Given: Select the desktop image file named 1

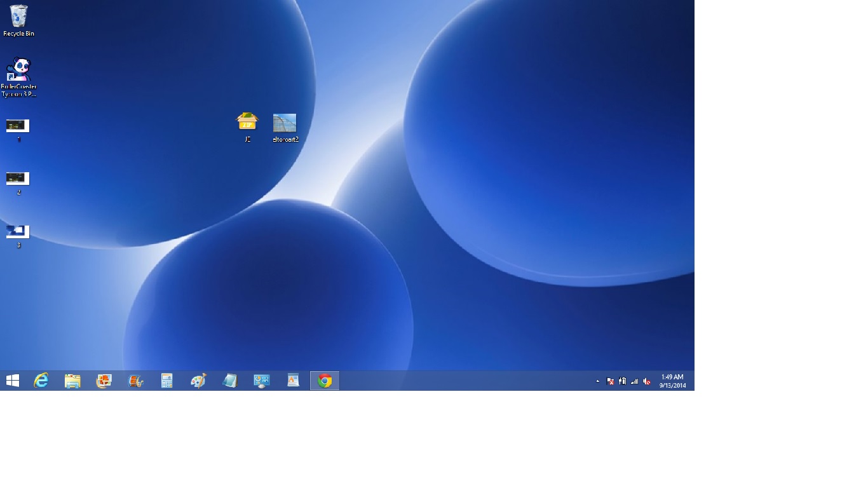Looking at the screenshot, I should [18, 128].
